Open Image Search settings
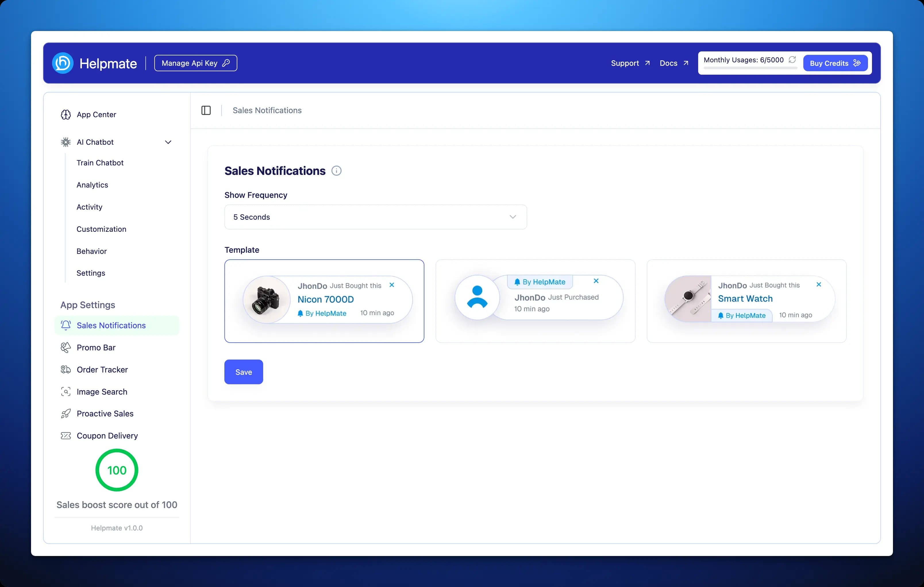Viewport: 924px width, 587px height. (x=102, y=392)
